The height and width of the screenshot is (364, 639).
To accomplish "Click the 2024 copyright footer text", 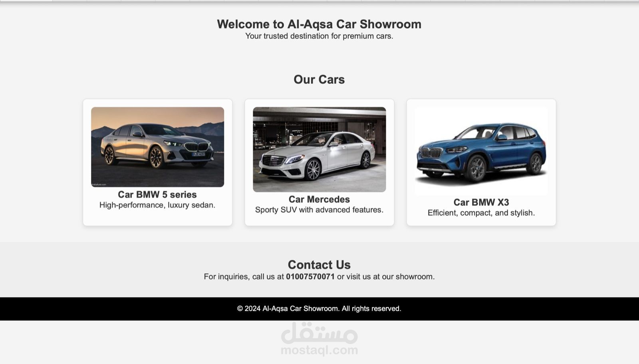I will (x=319, y=309).
